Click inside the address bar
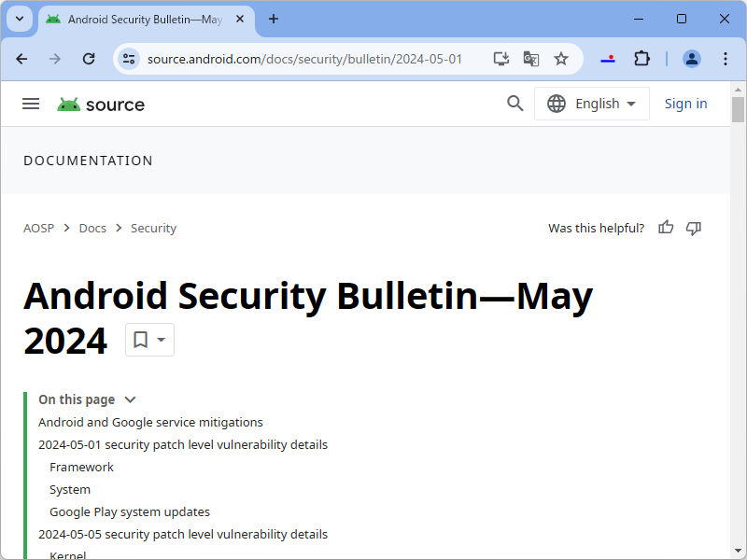Viewport: 747px width, 560px height. (308, 58)
